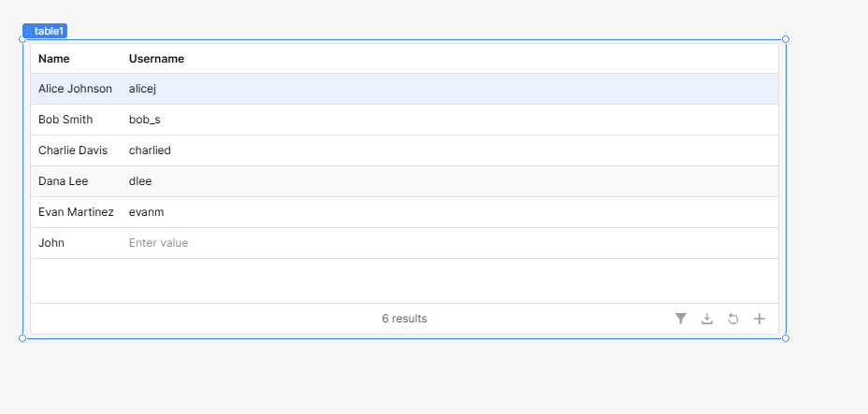Screen dimensions: 868x414
Task: Click the Name column header
Action: (x=54, y=59)
